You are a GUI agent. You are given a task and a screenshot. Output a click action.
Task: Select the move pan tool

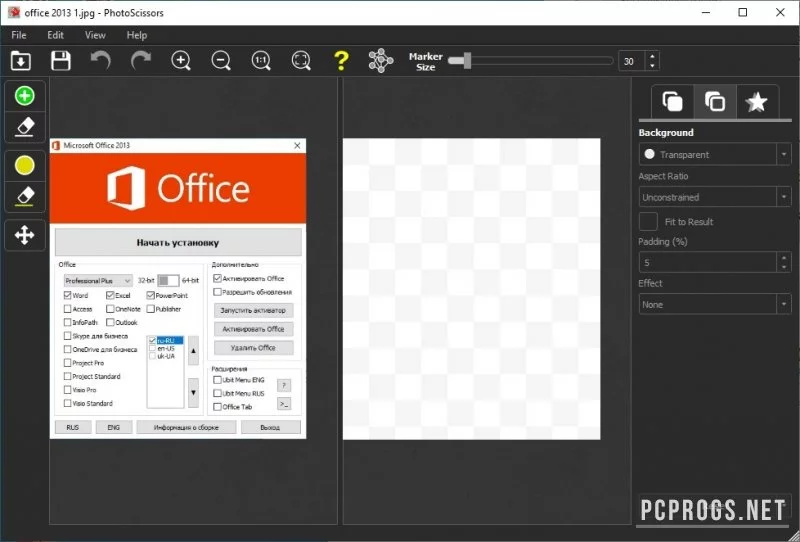coord(24,235)
